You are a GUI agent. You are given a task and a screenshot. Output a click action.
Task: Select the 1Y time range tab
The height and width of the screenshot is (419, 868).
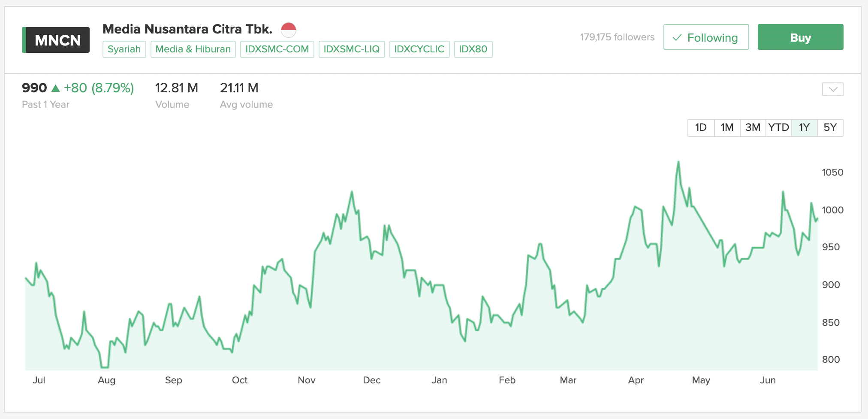[x=804, y=128]
